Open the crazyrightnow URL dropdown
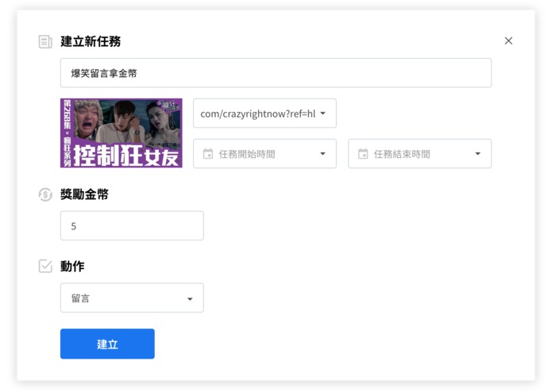This screenshot has height=392, width=552. [x=264, y=113]
